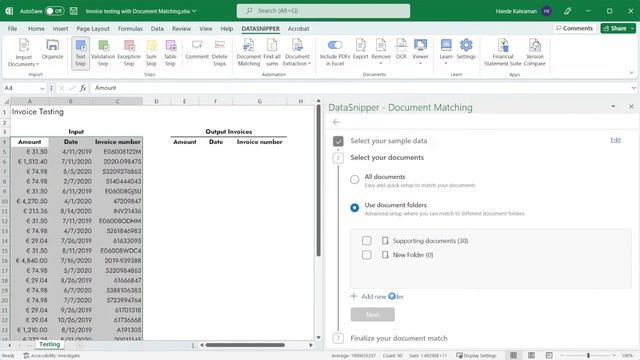Select the Sum Snip tool
Image resolution: width=640 pixels, height=360 pixels.
151,53
